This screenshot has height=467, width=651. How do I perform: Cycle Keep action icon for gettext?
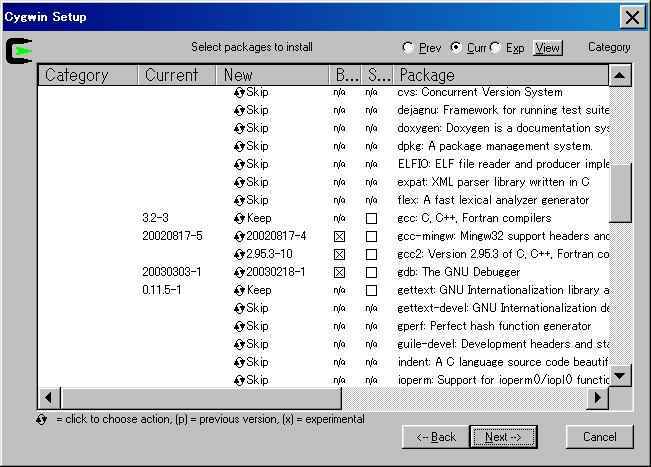[x=239, y=291]
